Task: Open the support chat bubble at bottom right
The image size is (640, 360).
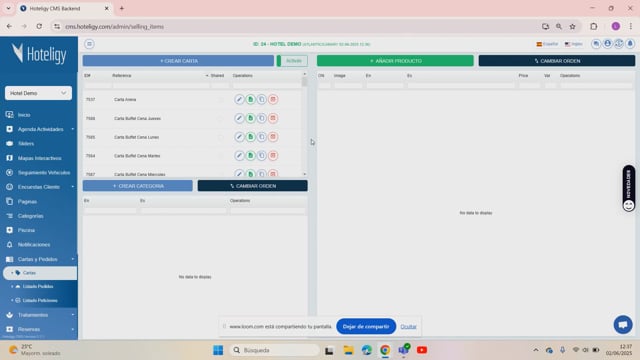Action: click(623, 325)
